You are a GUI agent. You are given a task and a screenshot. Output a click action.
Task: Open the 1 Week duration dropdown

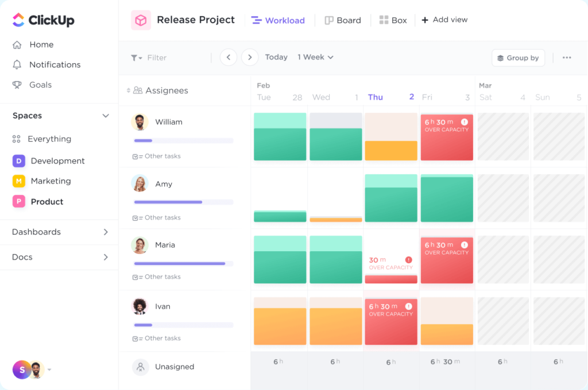pyautogui.click(x=315, y=57)
